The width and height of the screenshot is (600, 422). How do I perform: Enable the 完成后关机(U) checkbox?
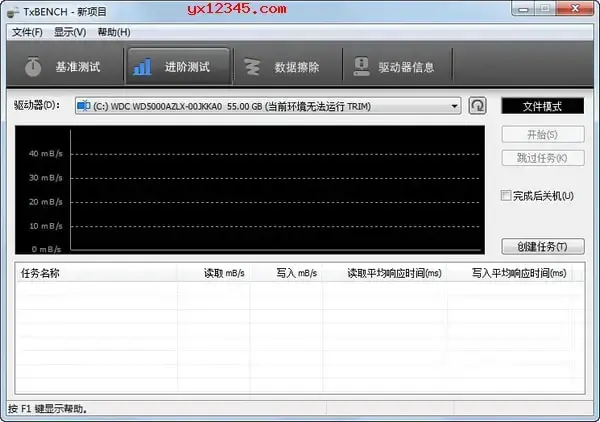coord(506,196)
